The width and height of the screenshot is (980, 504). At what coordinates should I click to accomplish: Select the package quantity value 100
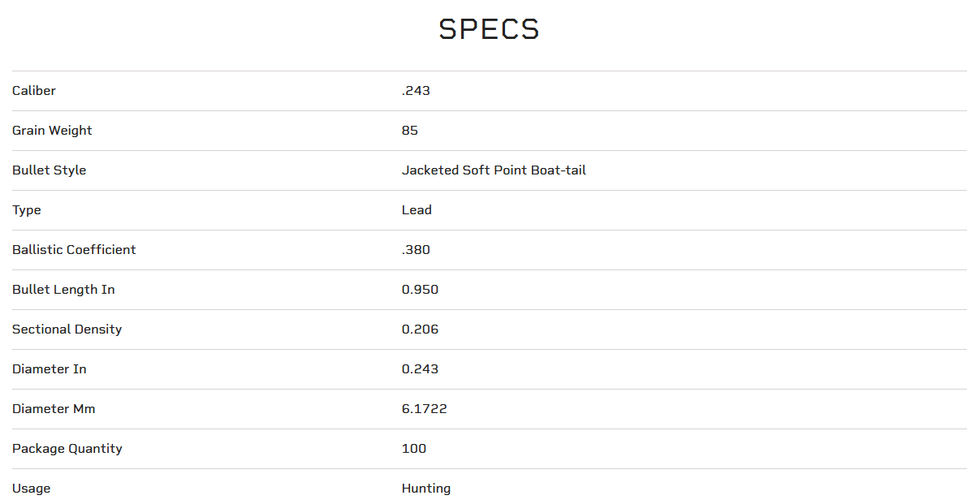414,449
